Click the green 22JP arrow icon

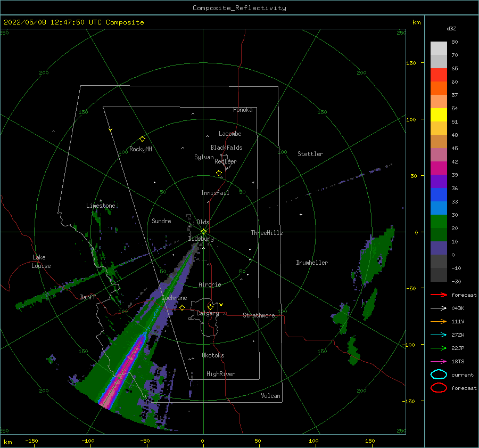pos(439,348)
